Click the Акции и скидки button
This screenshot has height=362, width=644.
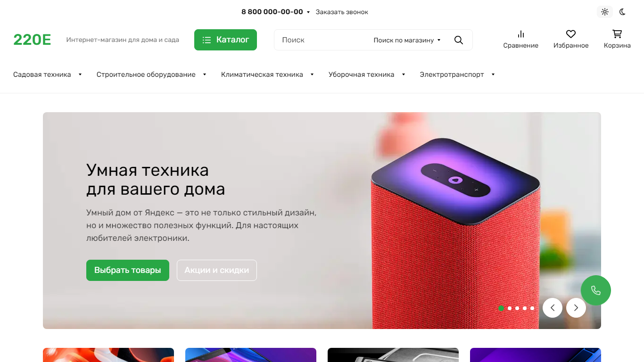click(217, 271)
